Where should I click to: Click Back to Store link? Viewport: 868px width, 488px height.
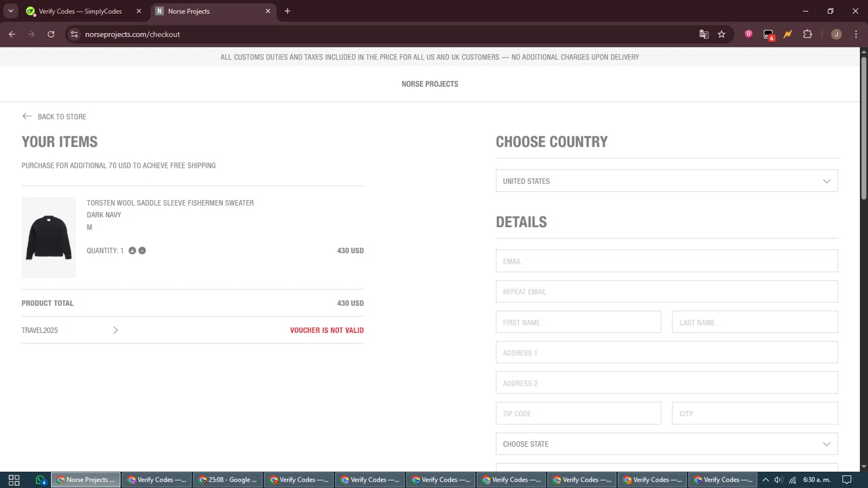tap(62, 117)
